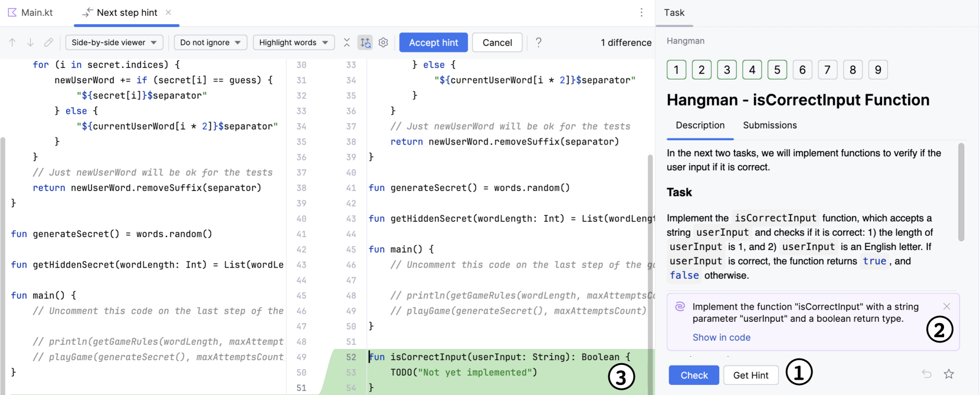Click the collapse unchanged fragments icon
980x395 pixels.
pyautogui.click(x=347, y=42)
